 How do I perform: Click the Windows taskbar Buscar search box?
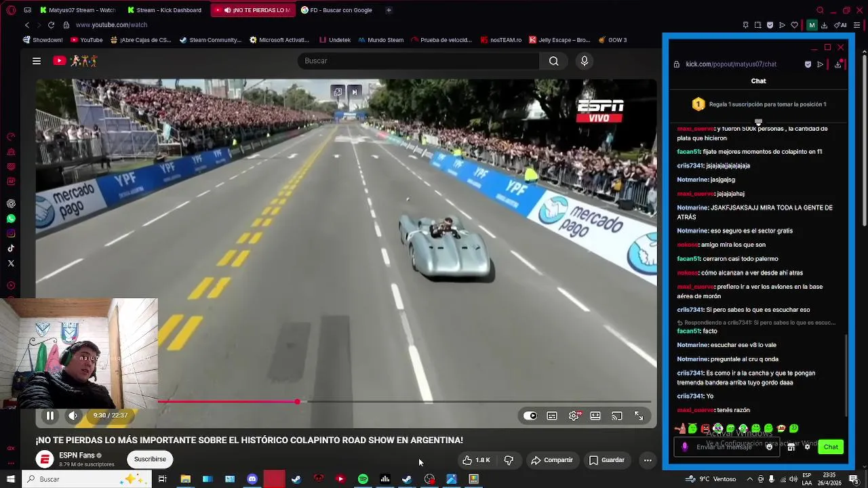[x=86, y=479]
